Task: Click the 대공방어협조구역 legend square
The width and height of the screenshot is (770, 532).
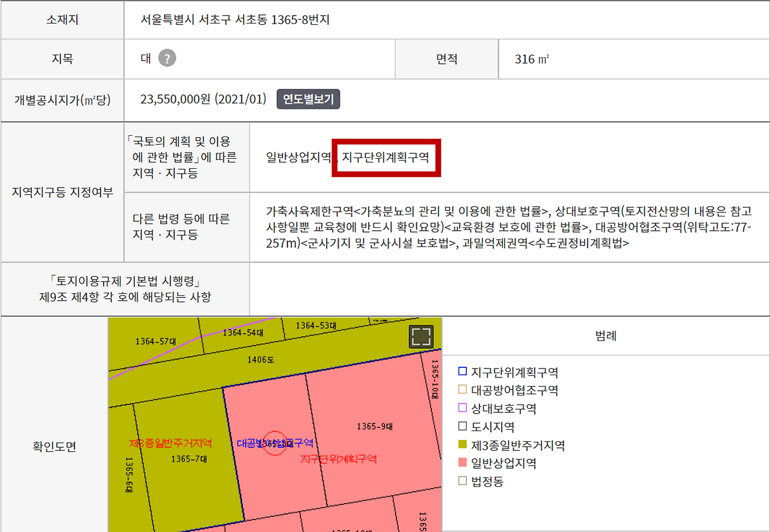Action: click(463, 390)
